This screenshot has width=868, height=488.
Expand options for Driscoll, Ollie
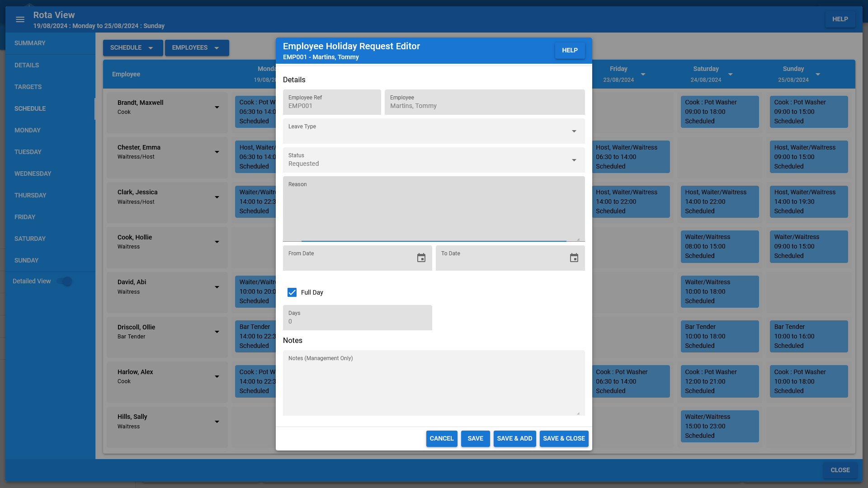point(217,332)
